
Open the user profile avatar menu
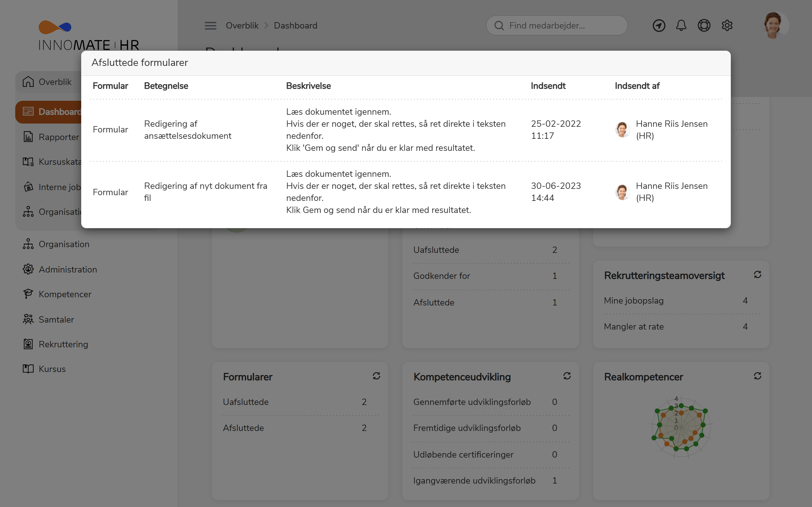[775, 25]
